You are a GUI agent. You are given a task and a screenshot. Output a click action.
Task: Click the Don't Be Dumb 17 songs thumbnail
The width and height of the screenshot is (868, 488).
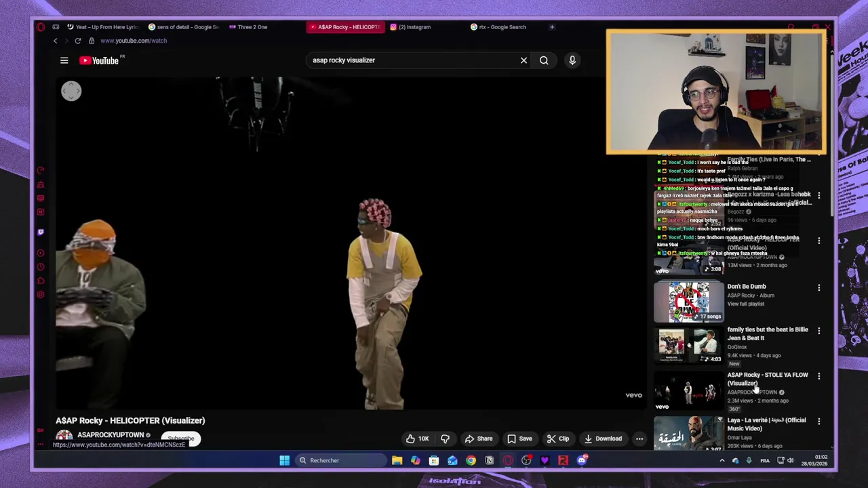coord(689,302)
